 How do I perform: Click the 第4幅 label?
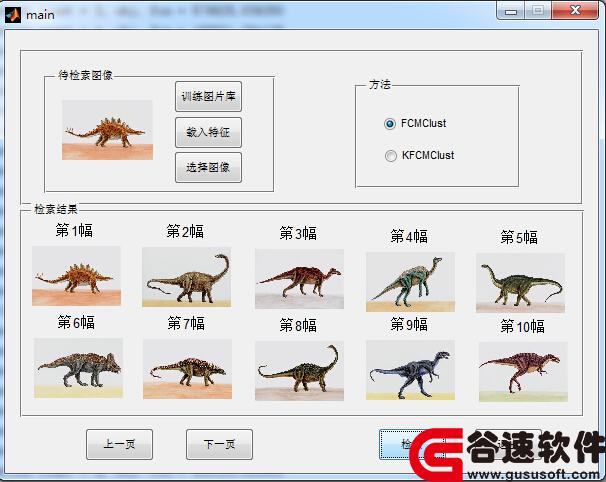409,236
